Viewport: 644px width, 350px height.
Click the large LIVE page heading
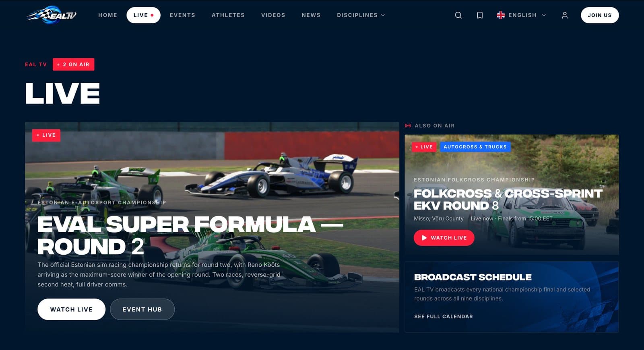pos(62,93)
